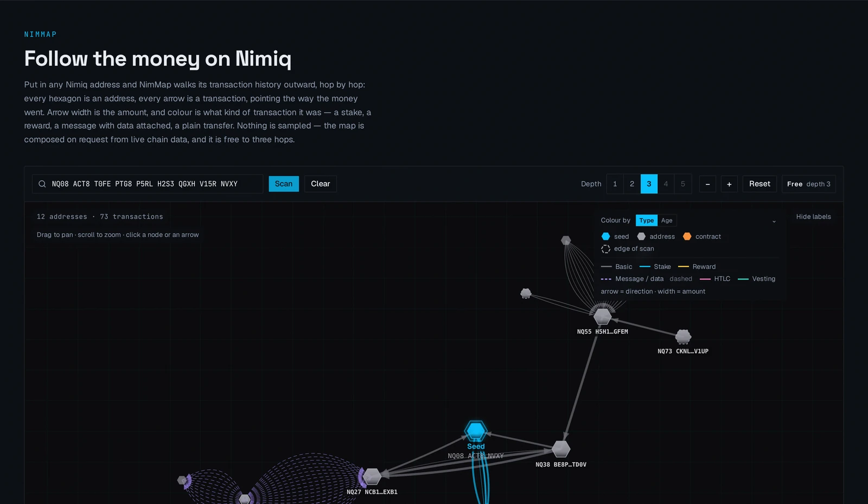
Task: Choose scan depth 3
Action: [x=649, y=184]
